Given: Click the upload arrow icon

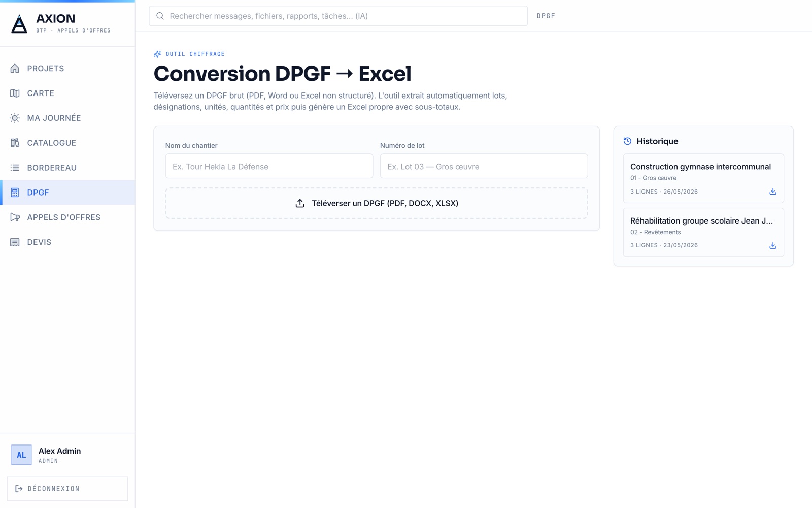Looking at the screenshot, I should 300,203.
